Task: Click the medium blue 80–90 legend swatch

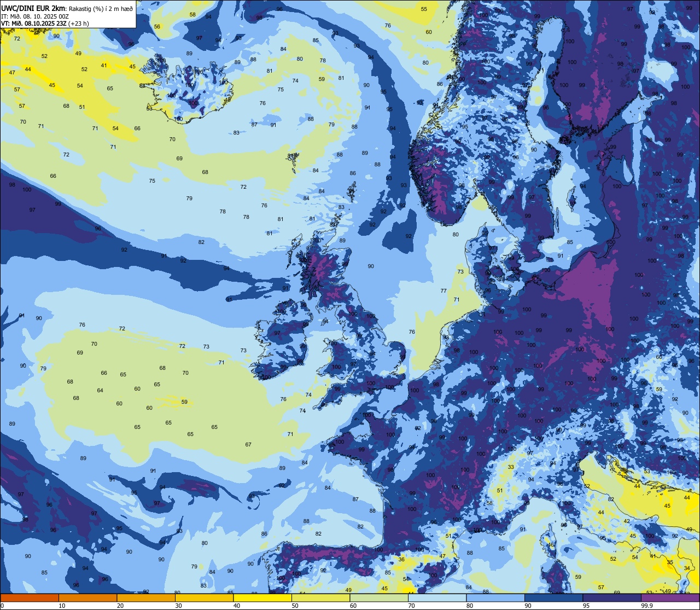Action: click(495, 597)
